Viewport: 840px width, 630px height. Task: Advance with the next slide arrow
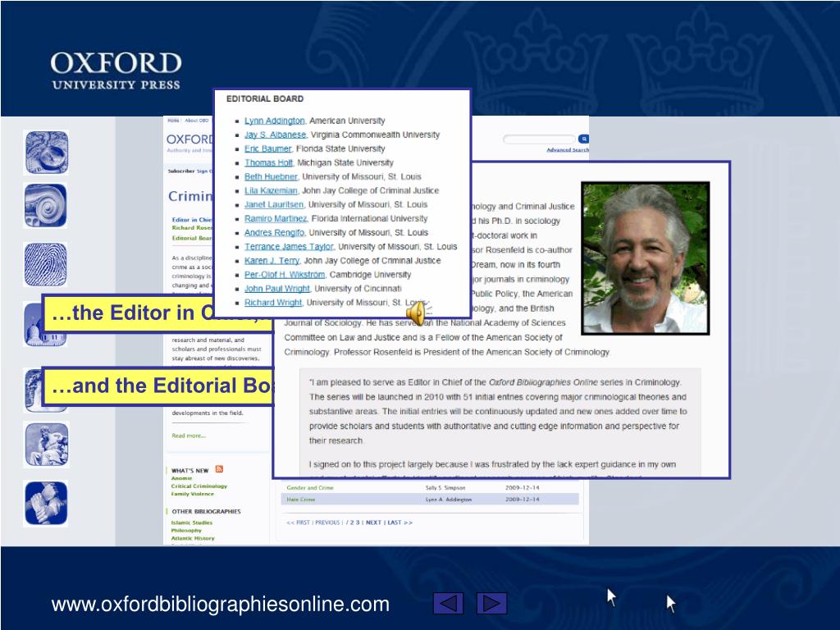tap(492, 603)
